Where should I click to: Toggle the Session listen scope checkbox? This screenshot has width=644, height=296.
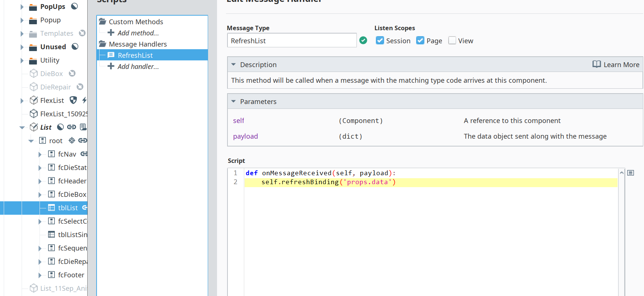click(380, 41)
